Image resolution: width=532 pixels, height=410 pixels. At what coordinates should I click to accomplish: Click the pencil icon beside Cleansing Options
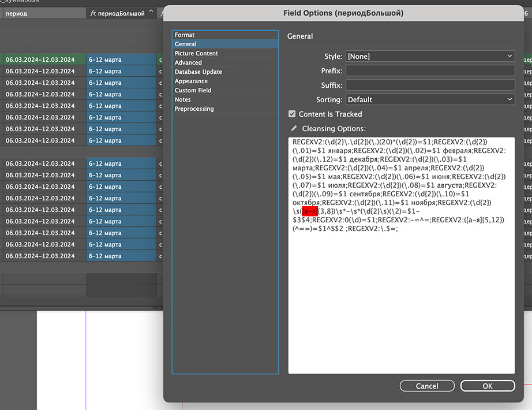coord(294,128)
